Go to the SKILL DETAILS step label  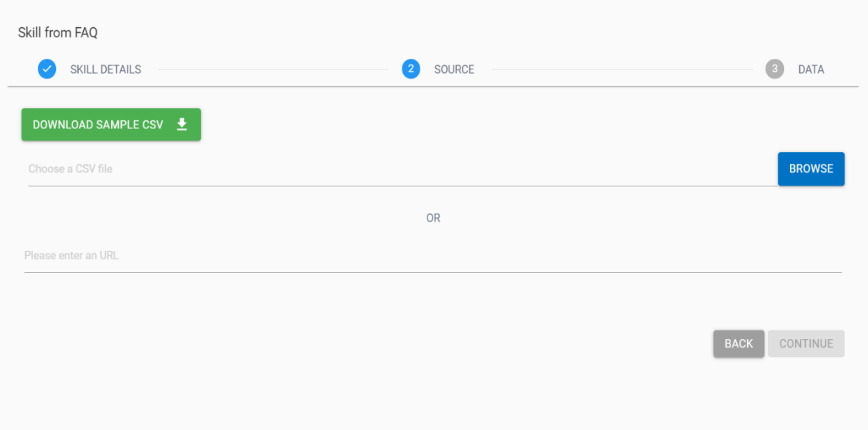(105, 70)
